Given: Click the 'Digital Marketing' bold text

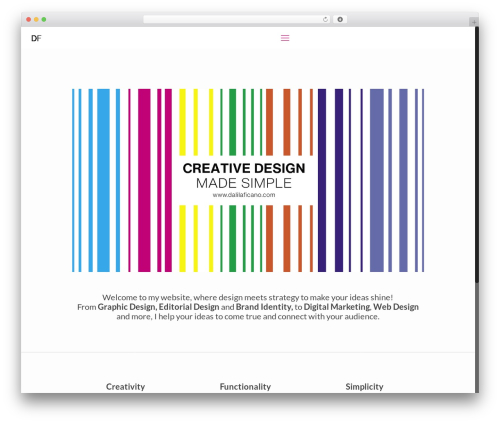Looking at the screenshot, I should [337, 307].
